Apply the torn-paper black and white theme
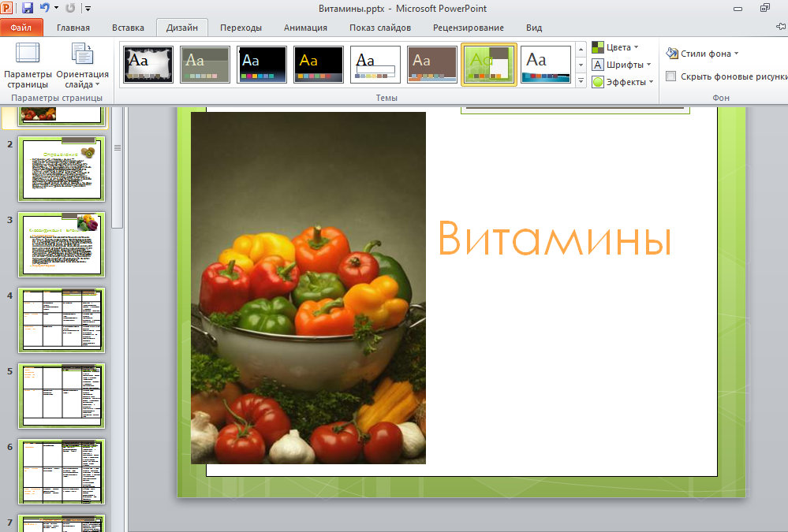 click(x=148, y=65)
